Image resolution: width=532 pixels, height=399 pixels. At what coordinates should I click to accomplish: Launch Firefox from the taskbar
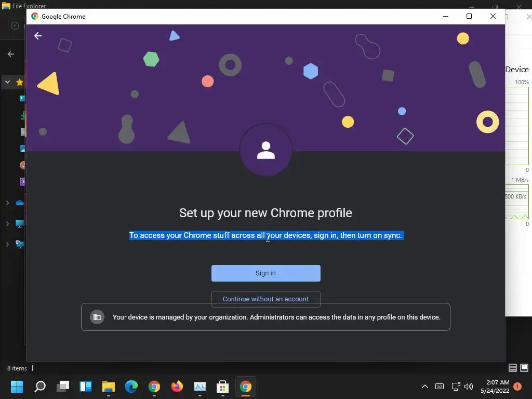(177, 387)
